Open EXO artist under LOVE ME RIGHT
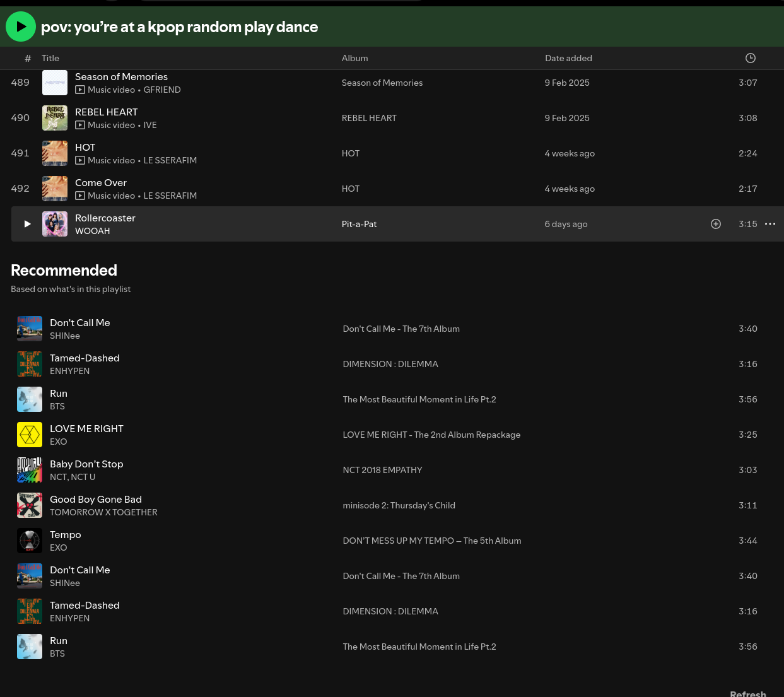The image size is (784, 697). (x=58, y=442)
